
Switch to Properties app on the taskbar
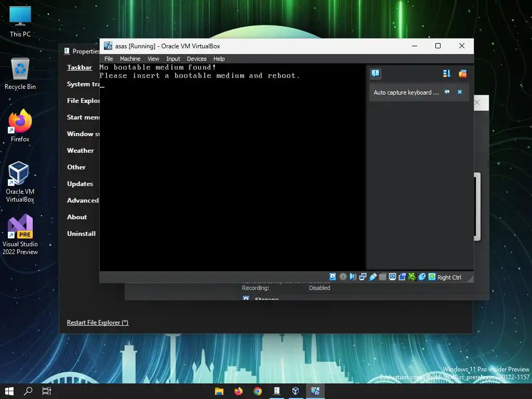click(277, 391)
